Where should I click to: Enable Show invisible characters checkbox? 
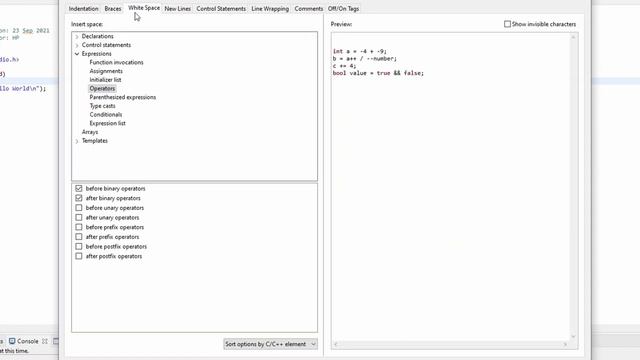click(507, 24)
